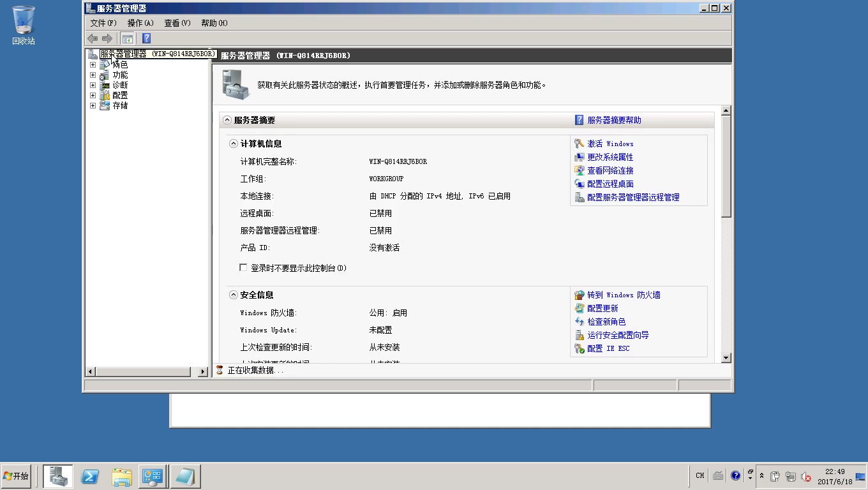
Task: Check 登录时不要显示此控制台 checkbox
Action: (x=243, y=267)
